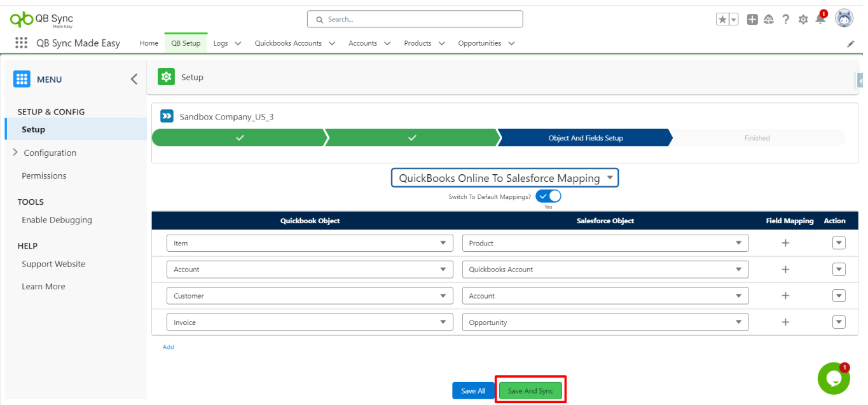
Task: Click the Sandbox Company arrow icon
Action: pyautogui.click(x=167, y=116)
